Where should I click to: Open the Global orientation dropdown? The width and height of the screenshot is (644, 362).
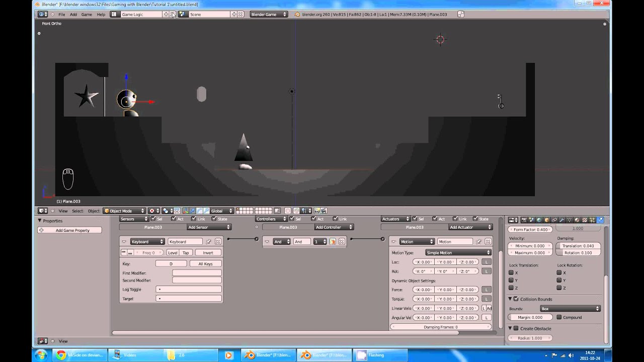[x=222, y=211]
